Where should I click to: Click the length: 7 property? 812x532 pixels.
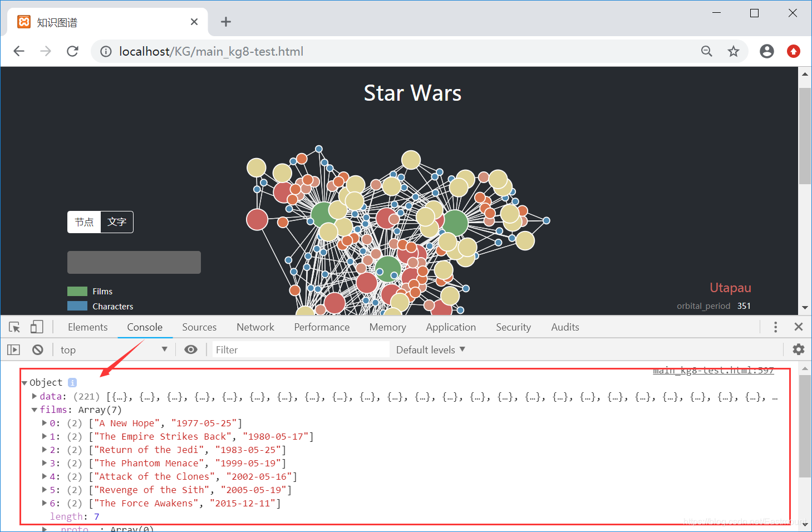75,516
